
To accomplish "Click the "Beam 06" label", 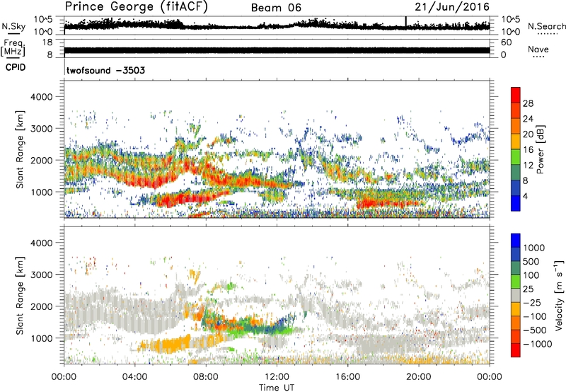I will (x=276, y=8).
